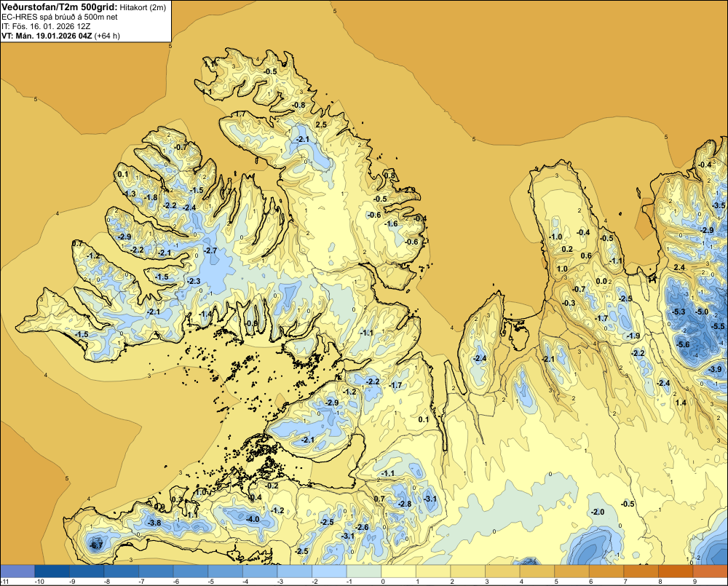728x586 pixels.
Task: Click the 'Veðurstofan/T2m 500grid:' title text
Action: tap(60, 7)
